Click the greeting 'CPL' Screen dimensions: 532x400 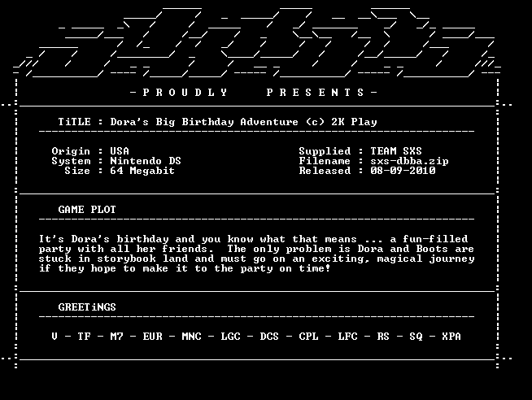pos(308,337)
